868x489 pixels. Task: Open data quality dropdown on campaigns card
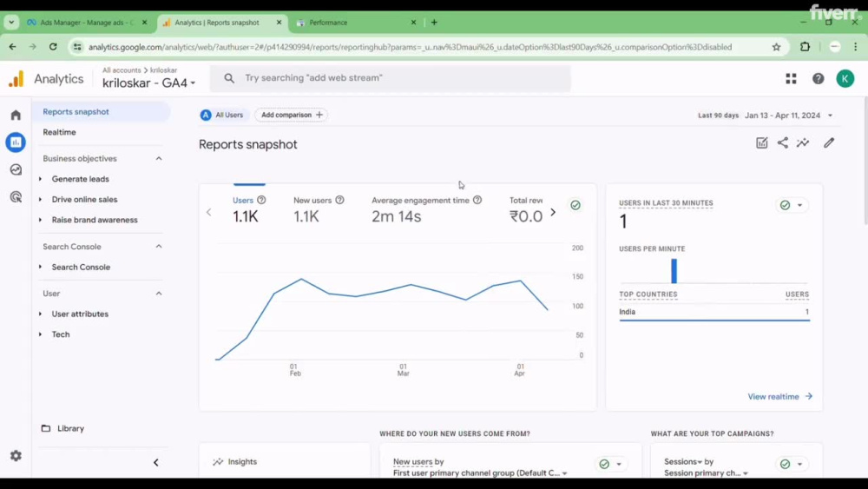pos(799,464)
